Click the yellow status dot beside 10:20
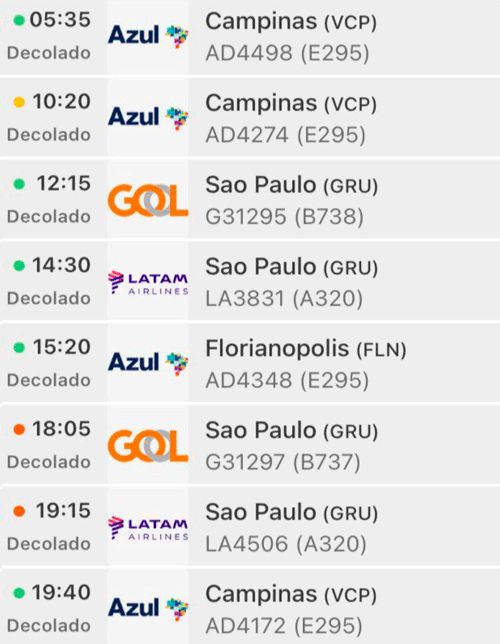This screenshot has height=644, width=500. pyautogui.click(x=19, y=101)
